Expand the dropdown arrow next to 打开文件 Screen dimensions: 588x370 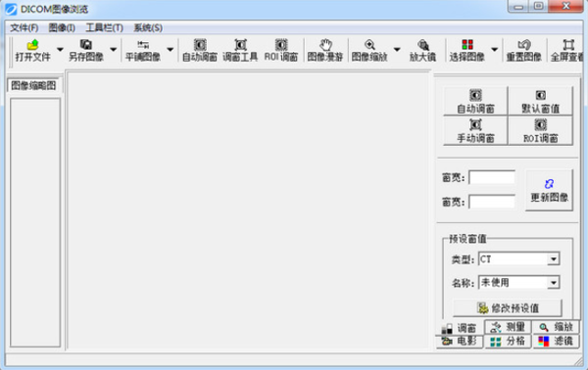pos(60,50)
